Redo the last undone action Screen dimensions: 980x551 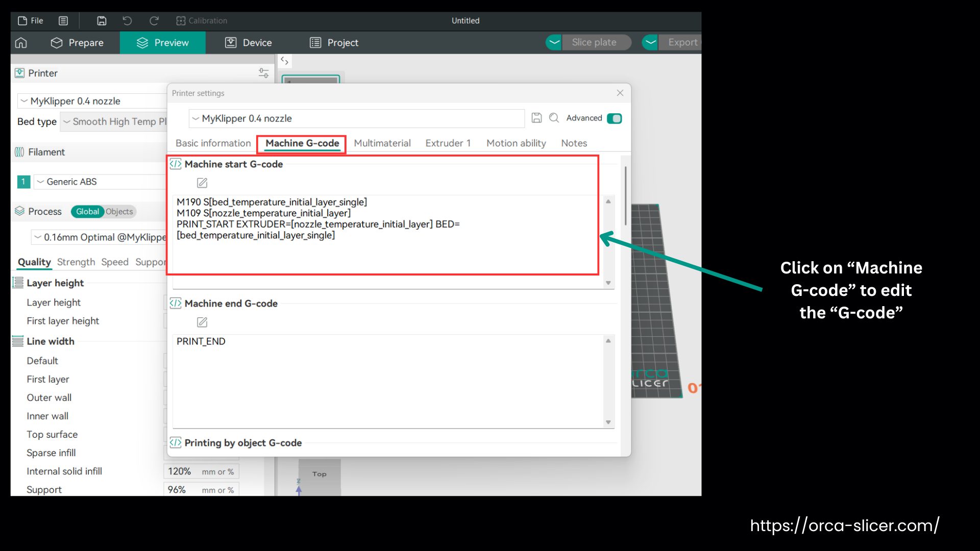tap(154, 21)
